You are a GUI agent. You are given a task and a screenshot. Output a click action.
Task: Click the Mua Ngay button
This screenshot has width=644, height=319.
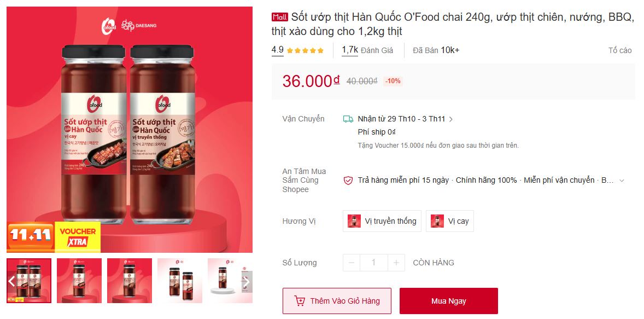[448, 301]
